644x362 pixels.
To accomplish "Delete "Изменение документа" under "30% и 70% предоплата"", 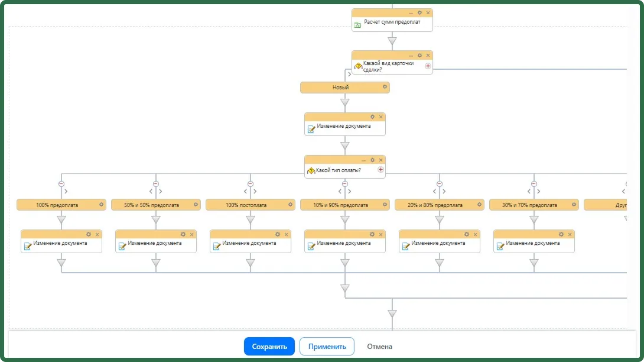I will click(x=570, y=234).
